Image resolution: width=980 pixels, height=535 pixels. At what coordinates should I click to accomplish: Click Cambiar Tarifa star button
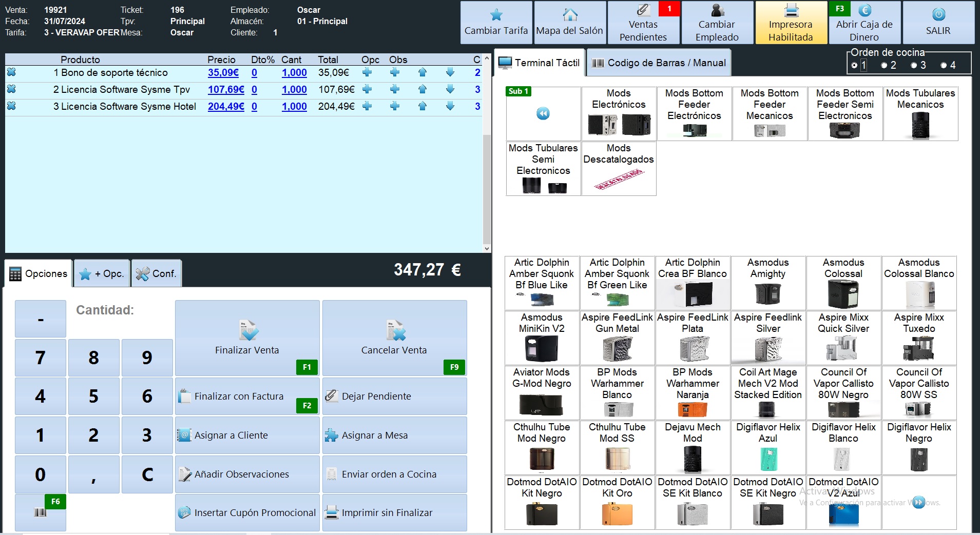496,23
